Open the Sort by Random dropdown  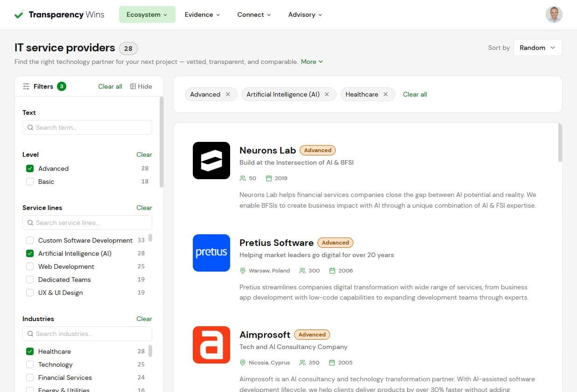(x=538, y=48)
